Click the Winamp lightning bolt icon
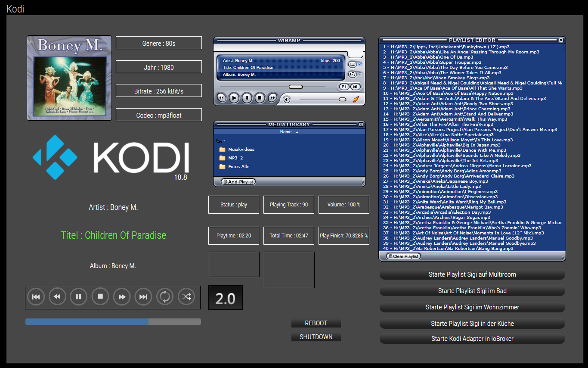This screenshot has height=368, width=588. (356, 100)
